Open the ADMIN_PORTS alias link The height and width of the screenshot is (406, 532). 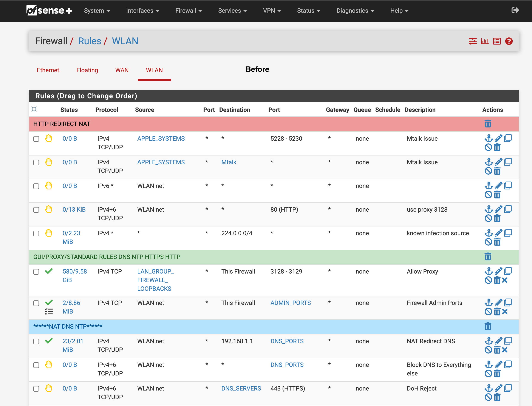[x=290, y=303]
